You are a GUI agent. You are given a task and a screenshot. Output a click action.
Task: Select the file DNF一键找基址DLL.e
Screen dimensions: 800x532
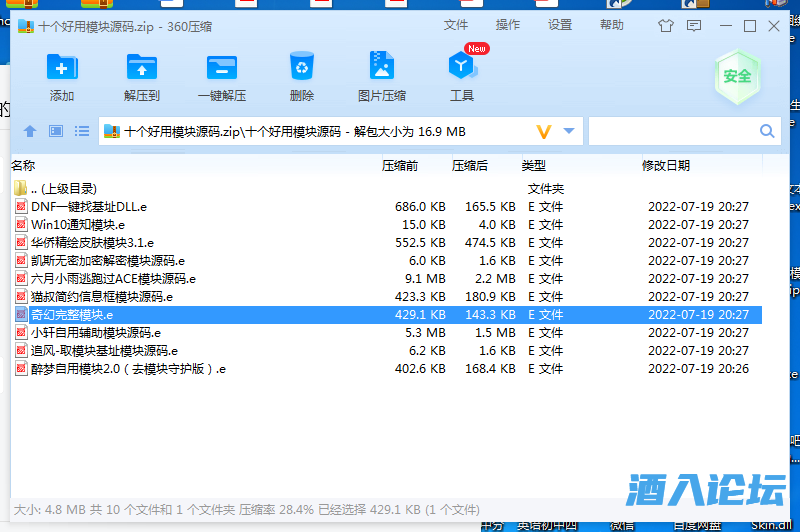pos(88,207)
